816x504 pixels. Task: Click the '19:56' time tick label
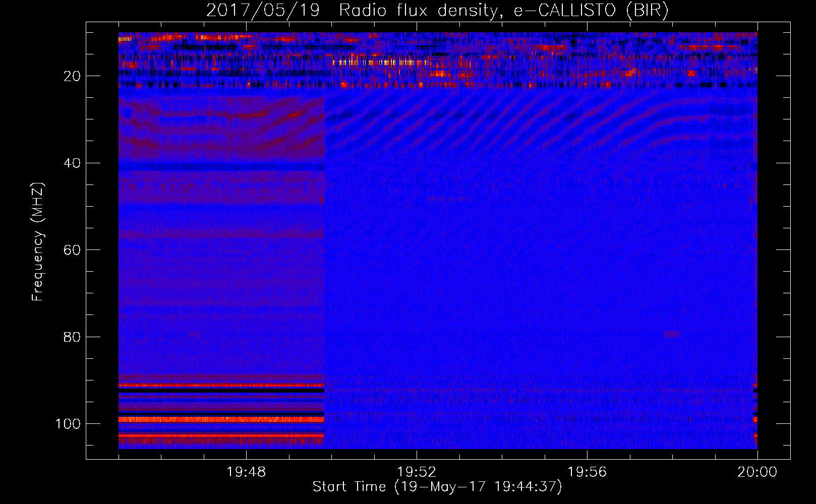pos(587,472)
